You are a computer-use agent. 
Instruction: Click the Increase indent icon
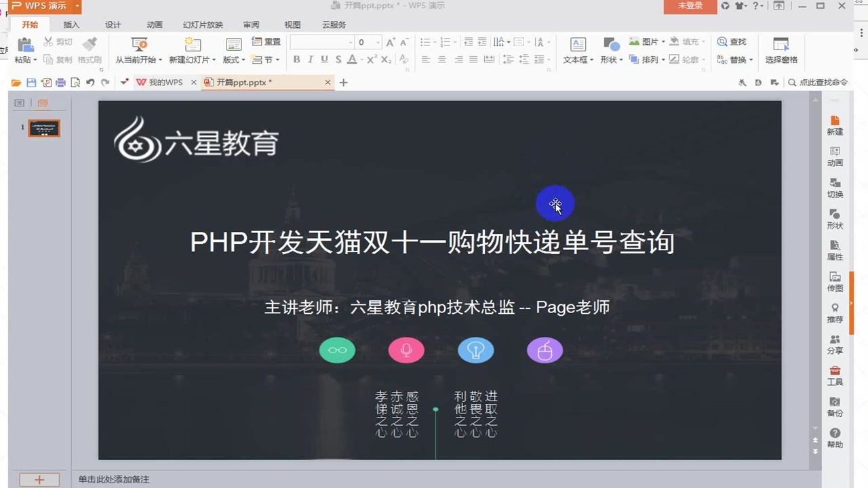point(482,42)
